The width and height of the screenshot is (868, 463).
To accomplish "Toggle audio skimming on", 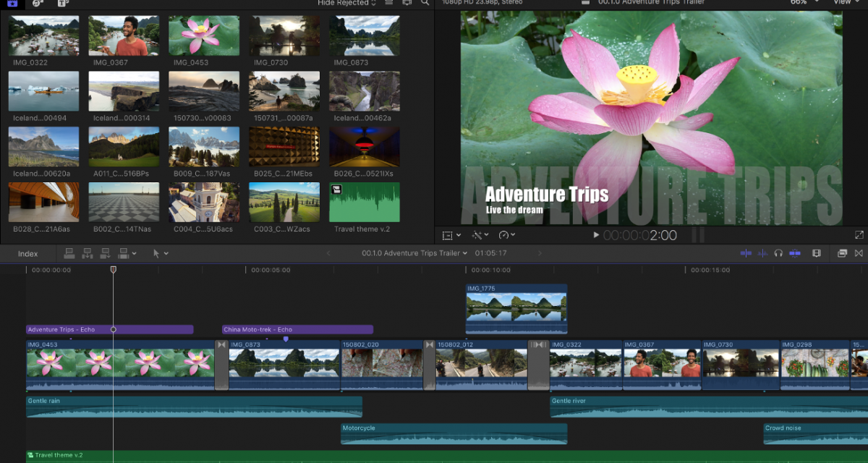I will point(763,253).
